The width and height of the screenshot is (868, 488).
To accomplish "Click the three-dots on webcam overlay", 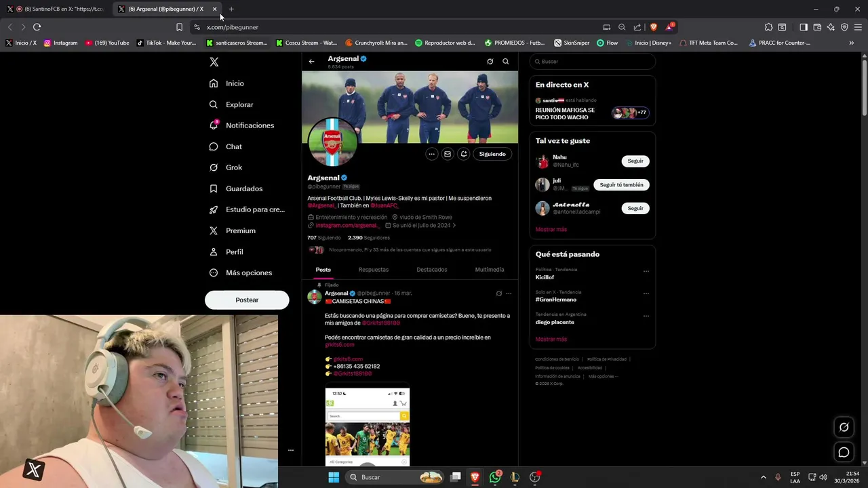I will point(290,450).
